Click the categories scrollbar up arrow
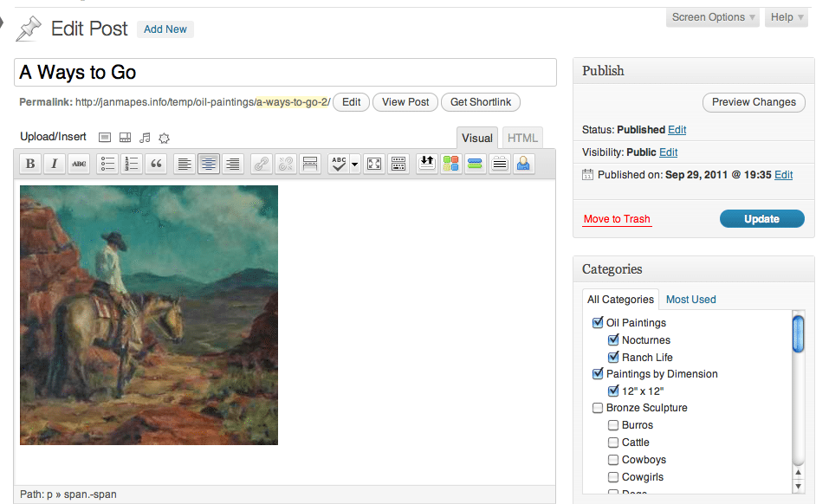This screenshot has height=504, width=816. pyautogui.click(x=799, y=472)
